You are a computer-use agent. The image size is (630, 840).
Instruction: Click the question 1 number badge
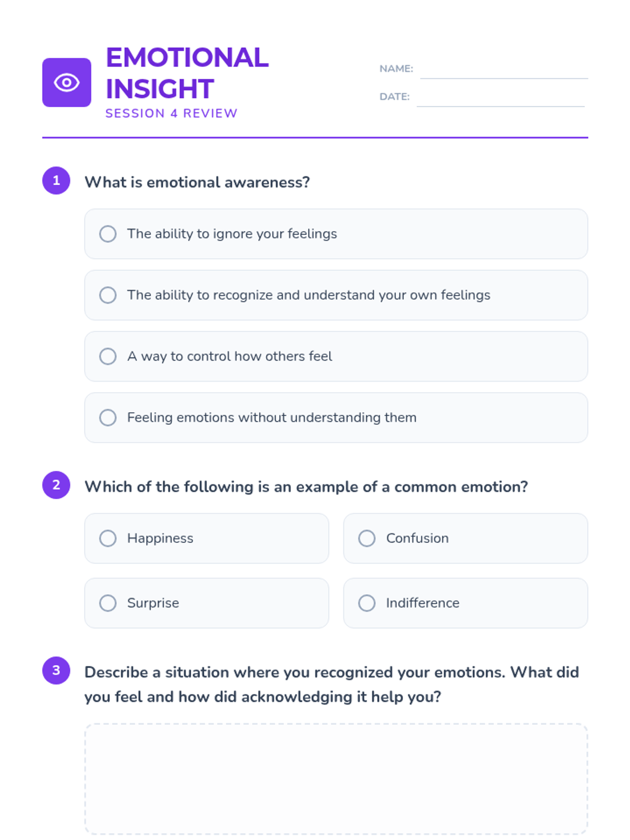(56, 181)
